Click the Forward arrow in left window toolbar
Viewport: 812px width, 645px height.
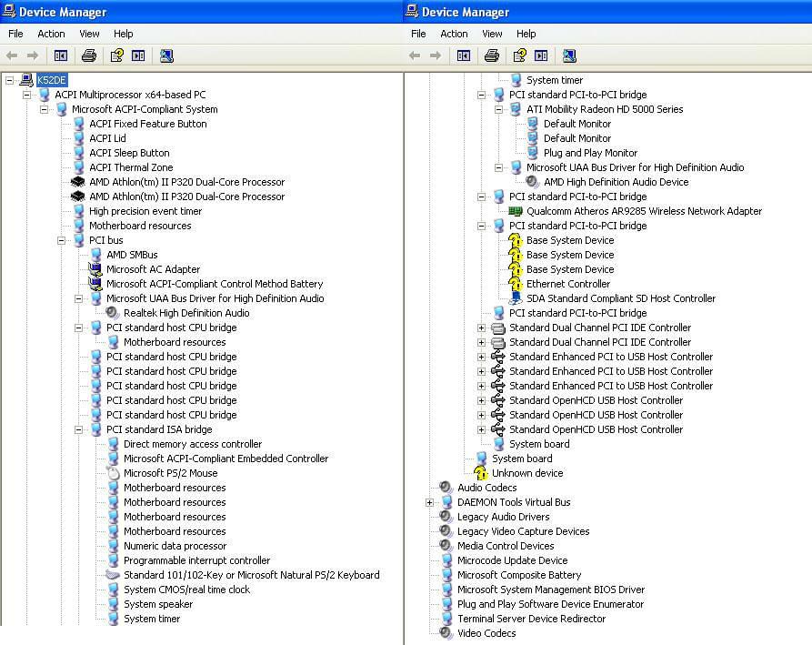pos(33,55)
